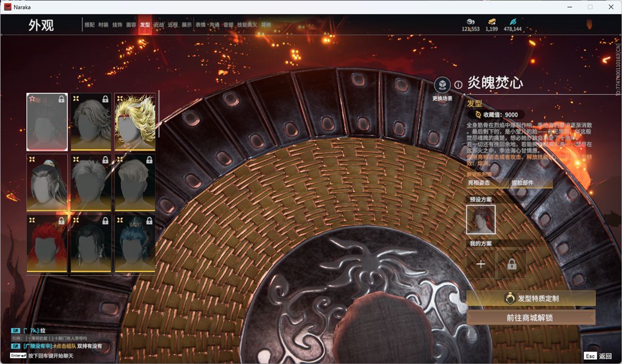Select the locked short grey hairstyle at middle row end
622x364 pixels.
pos(135,183)
